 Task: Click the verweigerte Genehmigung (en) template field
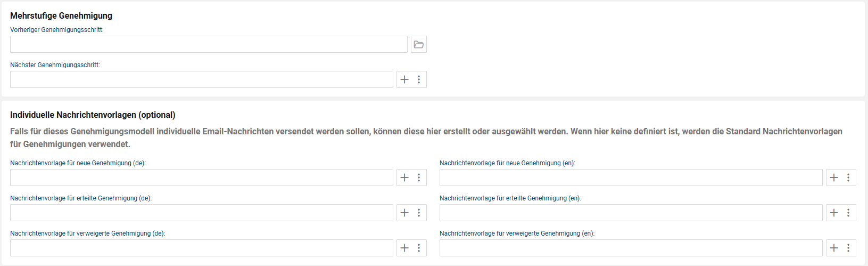[631, 248]
